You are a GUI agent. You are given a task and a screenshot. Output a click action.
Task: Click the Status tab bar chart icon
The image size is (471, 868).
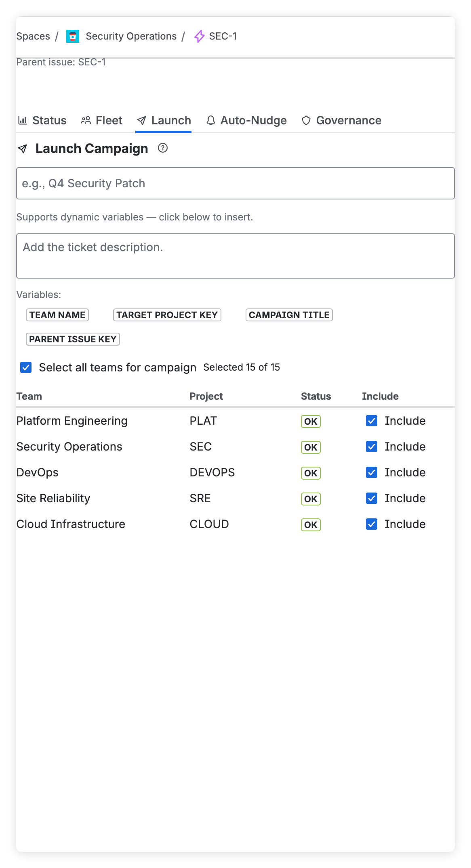pyautogui.click(x=23, y=120)
